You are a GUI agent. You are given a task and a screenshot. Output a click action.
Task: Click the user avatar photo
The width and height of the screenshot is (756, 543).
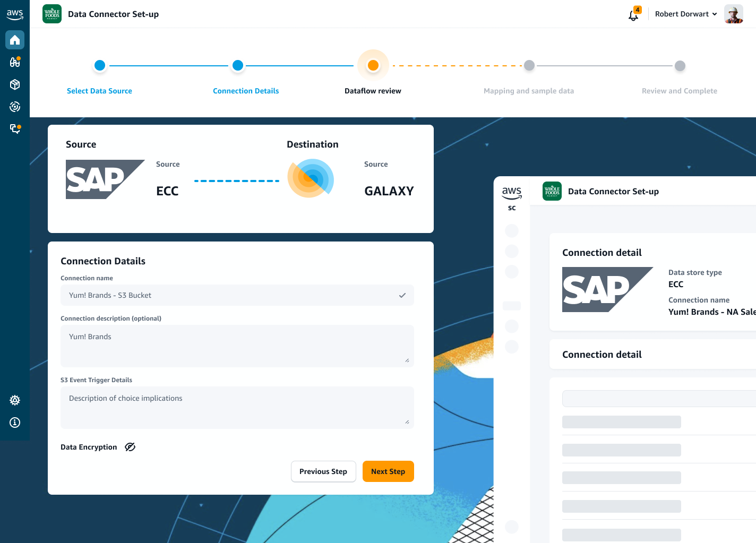click(x=734, y=14)
